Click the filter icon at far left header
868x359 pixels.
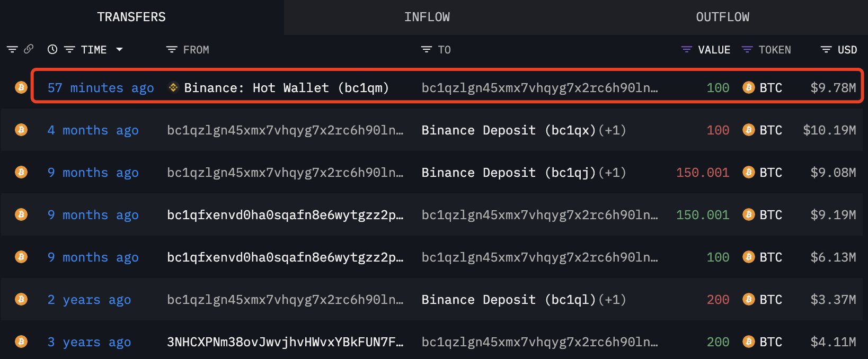coord(12,50)
